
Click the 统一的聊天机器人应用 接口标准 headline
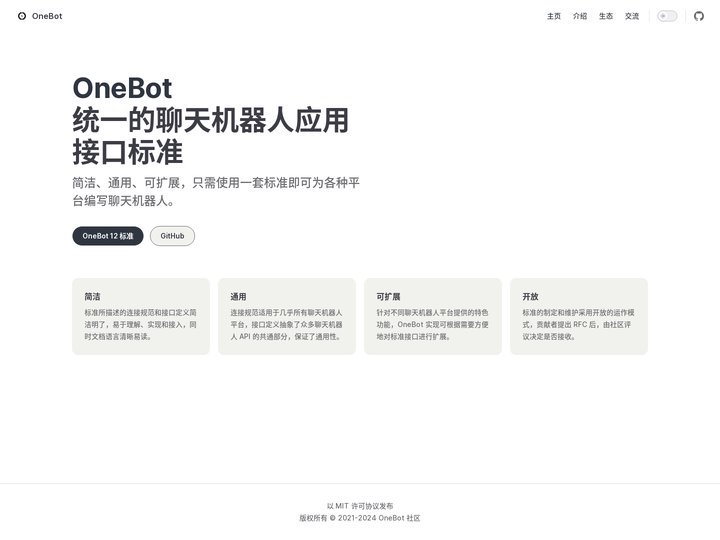click(x=210, y=136)
